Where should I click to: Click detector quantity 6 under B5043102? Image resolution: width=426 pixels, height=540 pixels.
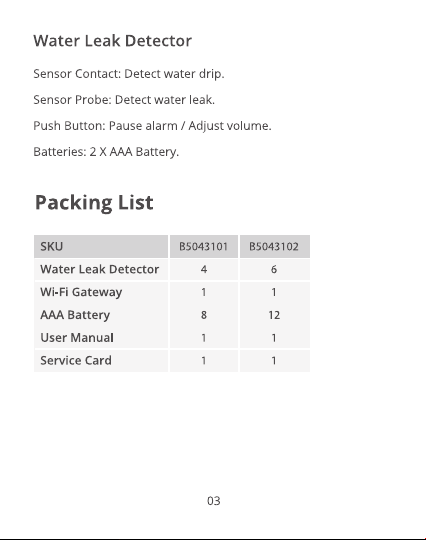[274, 269]
